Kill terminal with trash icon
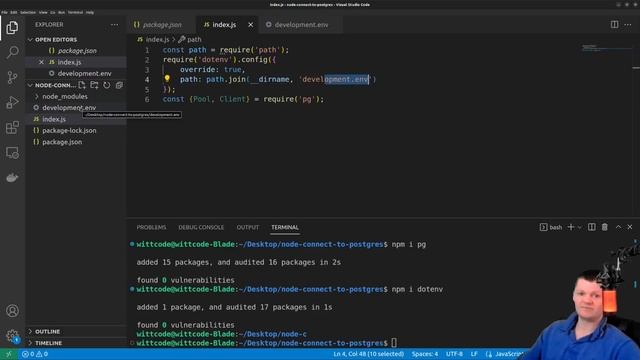The width and height of the screenshot is (640, 360). coord(604,227)
